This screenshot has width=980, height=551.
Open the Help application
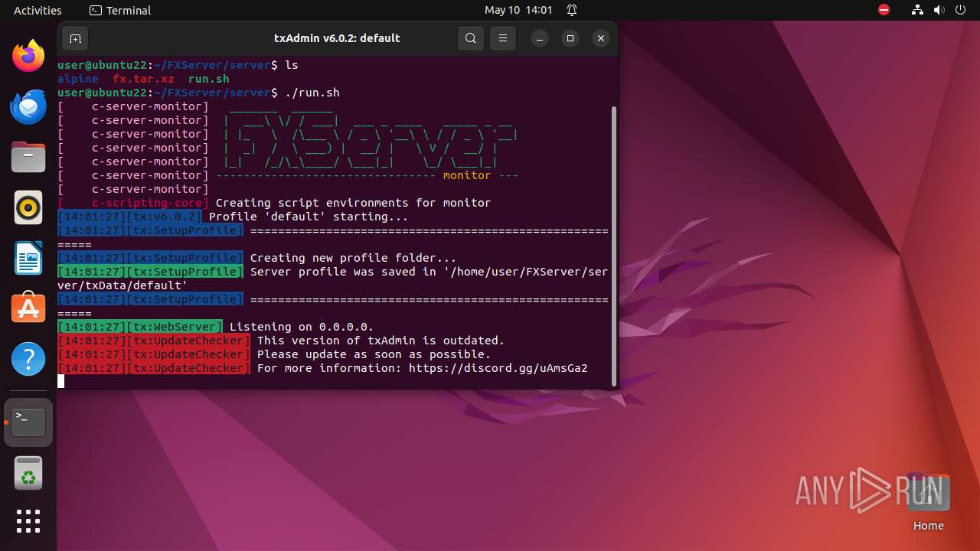tap(28, 359)
